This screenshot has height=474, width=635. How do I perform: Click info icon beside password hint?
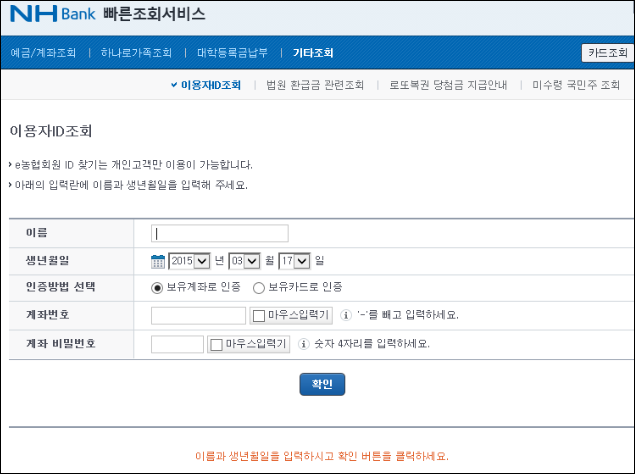point(303,344)
